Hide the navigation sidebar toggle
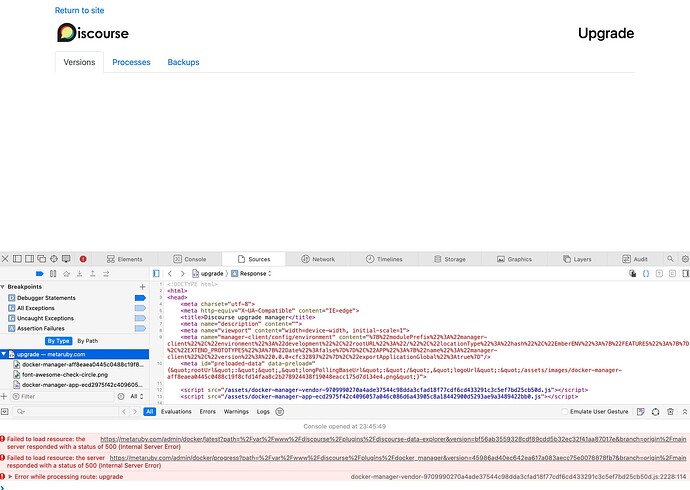The width and height of the screenshot is (690, 490). pyautogui.click(x=156, y=274)
